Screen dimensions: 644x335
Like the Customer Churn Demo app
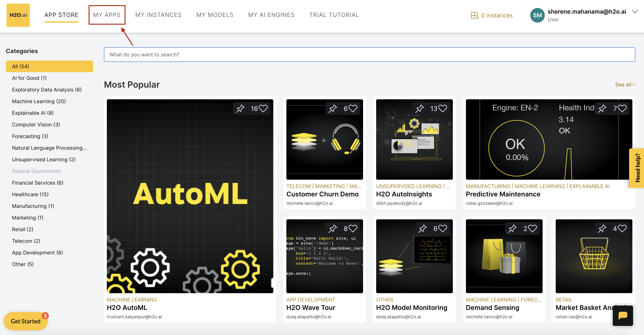point(353,109)
